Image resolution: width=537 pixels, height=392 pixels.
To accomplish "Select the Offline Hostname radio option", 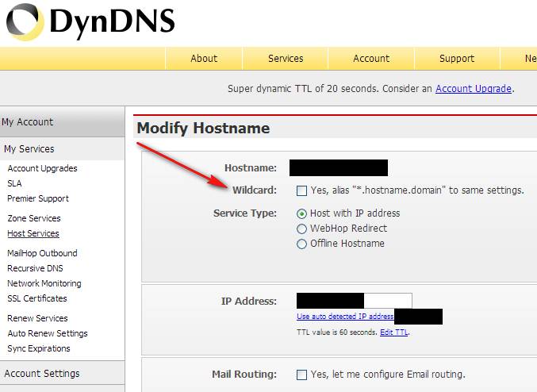I will [301, 244].
